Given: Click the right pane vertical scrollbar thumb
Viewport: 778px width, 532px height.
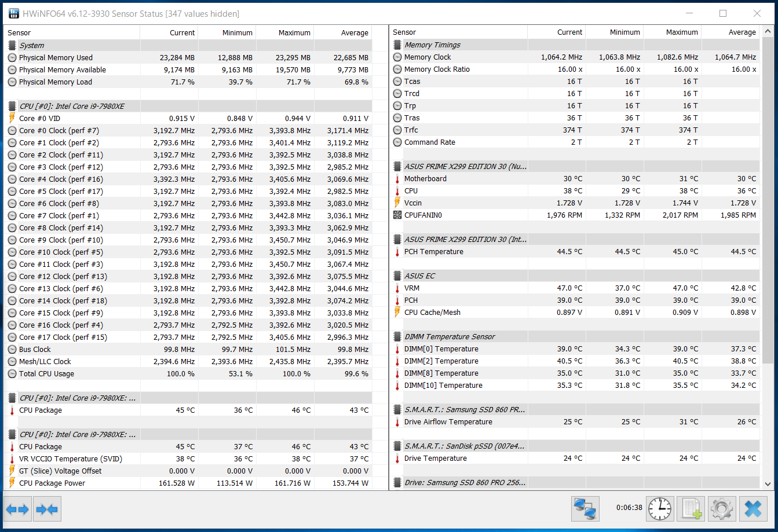Looking at the screenshot, I should tap(768, 201).
